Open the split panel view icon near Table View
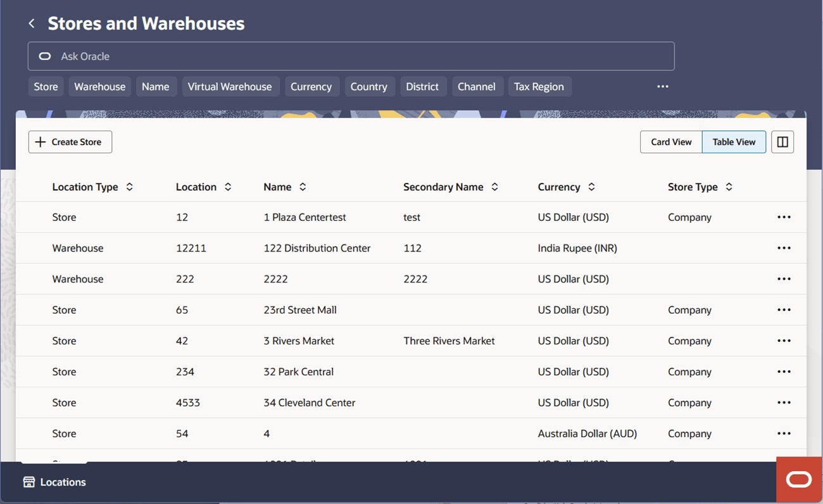Image resolution: width=823 pixels, height=504 pixels. (x=782, y=142)
